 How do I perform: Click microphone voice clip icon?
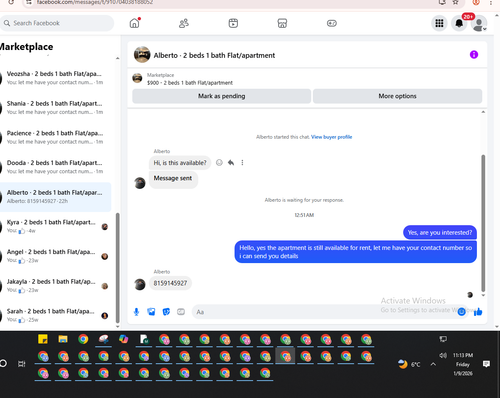point(136,312)
